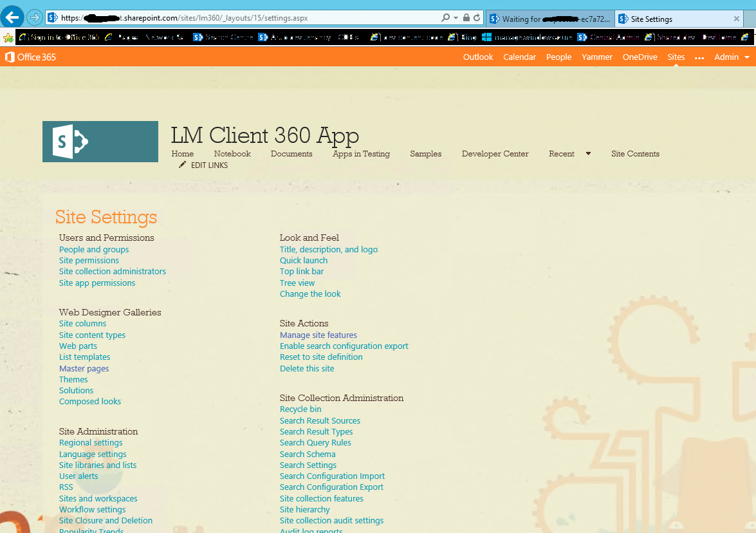Open the ellipsis menu in the suite bar

click(x=699, y=57)
